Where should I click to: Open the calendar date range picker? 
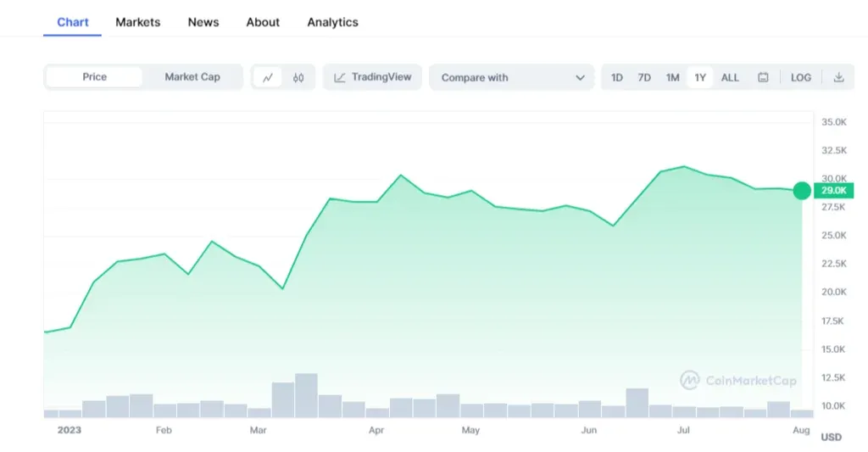[x=763, y=77]
